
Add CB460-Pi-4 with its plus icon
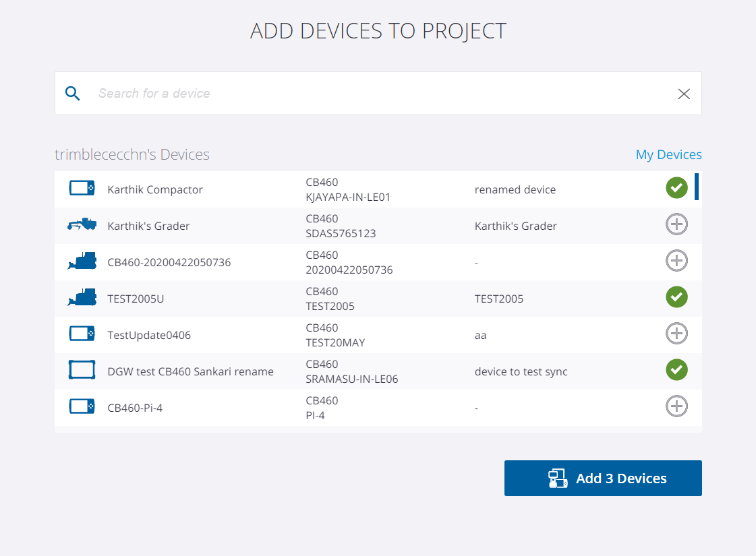[x=676, y=406]
